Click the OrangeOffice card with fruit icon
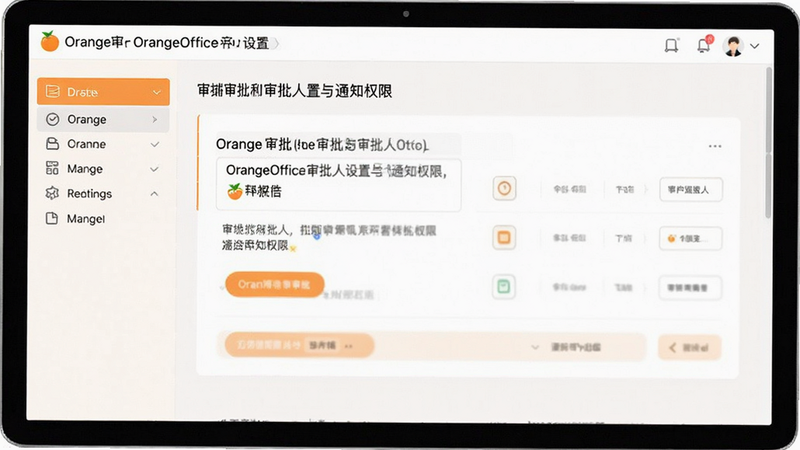 point(339,184)
